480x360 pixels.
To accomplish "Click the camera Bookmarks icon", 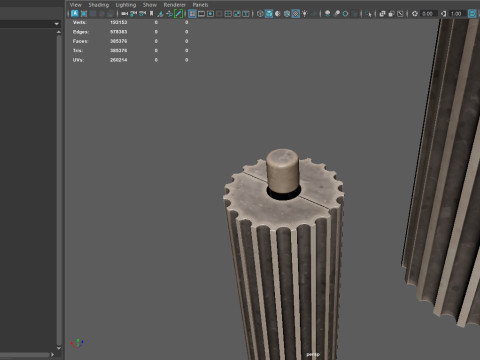I will [151, 13].
